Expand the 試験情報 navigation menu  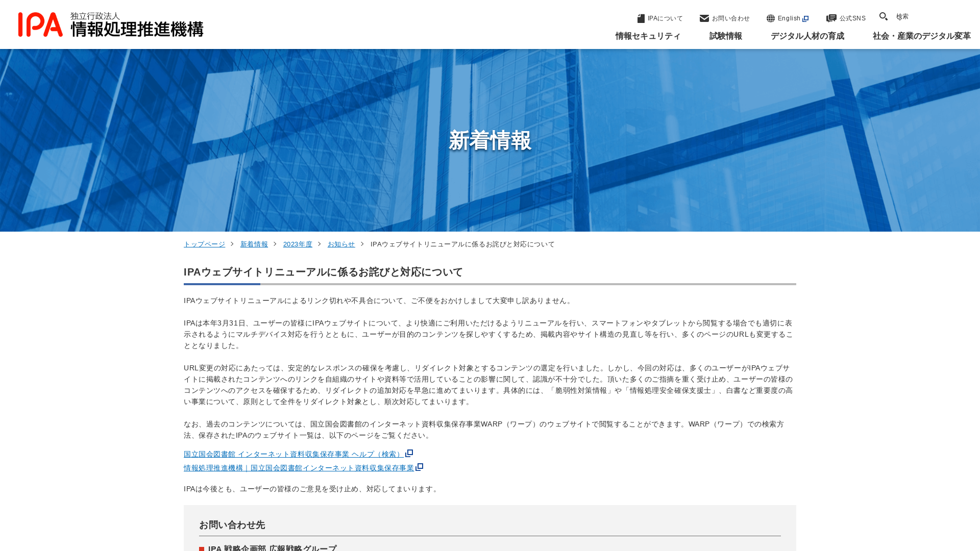coord(726,36)
